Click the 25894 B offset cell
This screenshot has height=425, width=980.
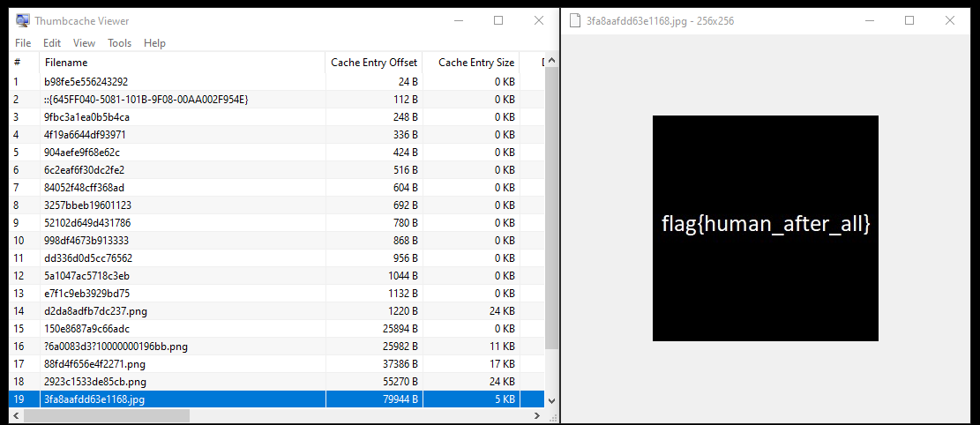pos(374,328)
